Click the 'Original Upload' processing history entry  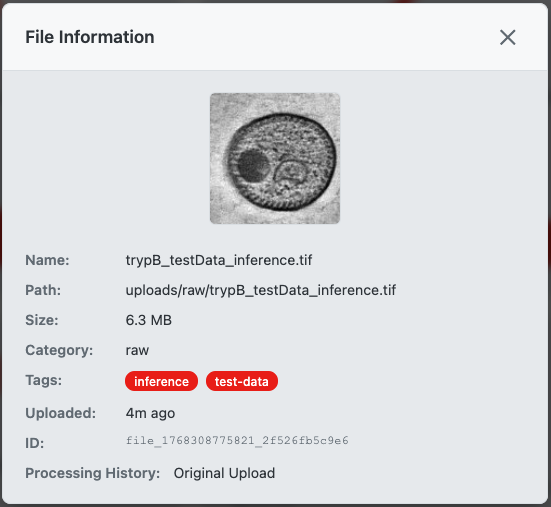[x=224, y=473]
